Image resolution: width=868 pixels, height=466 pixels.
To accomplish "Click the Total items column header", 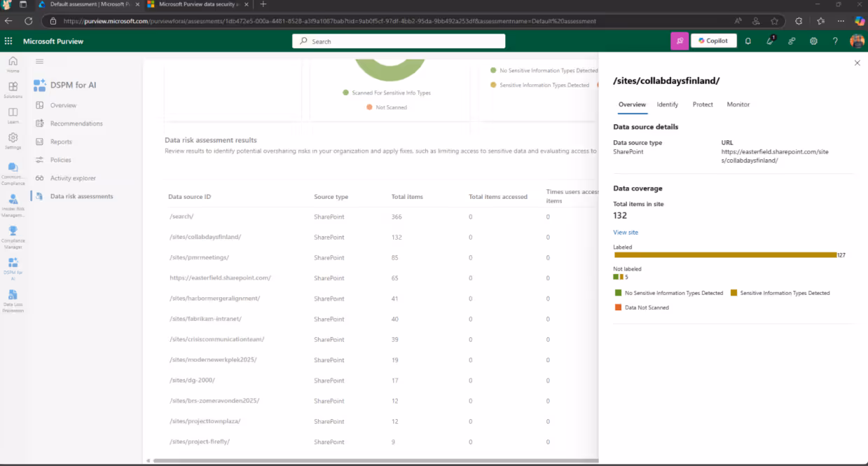I will (407, 197).
